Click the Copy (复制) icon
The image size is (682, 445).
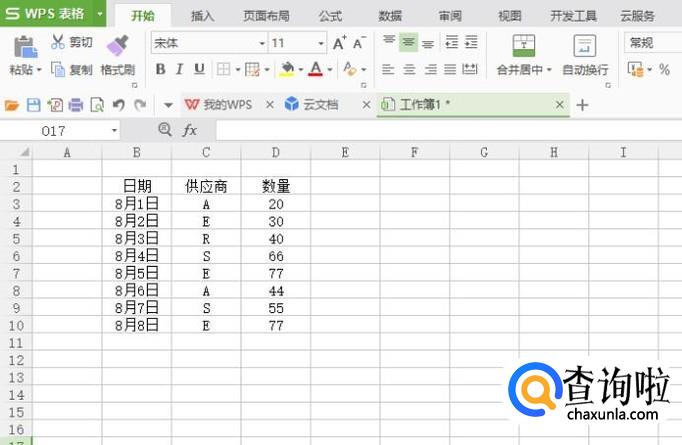tap(58, 70)
